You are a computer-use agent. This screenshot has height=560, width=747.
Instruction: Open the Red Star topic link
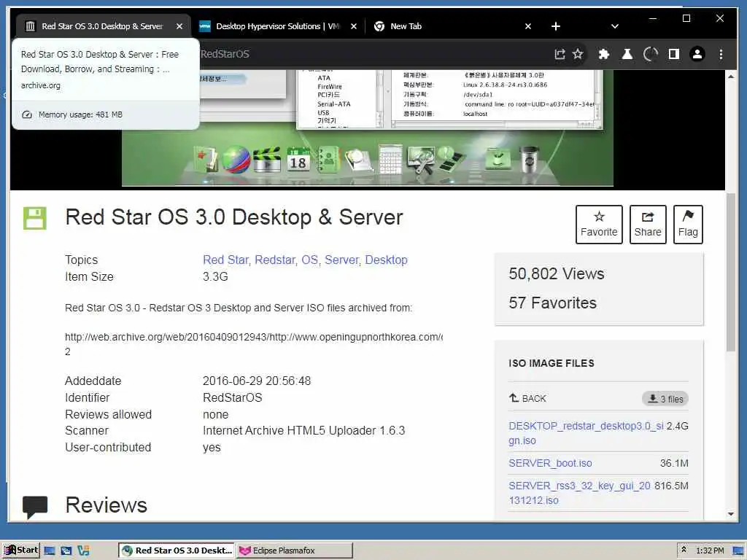click(226, 260)
